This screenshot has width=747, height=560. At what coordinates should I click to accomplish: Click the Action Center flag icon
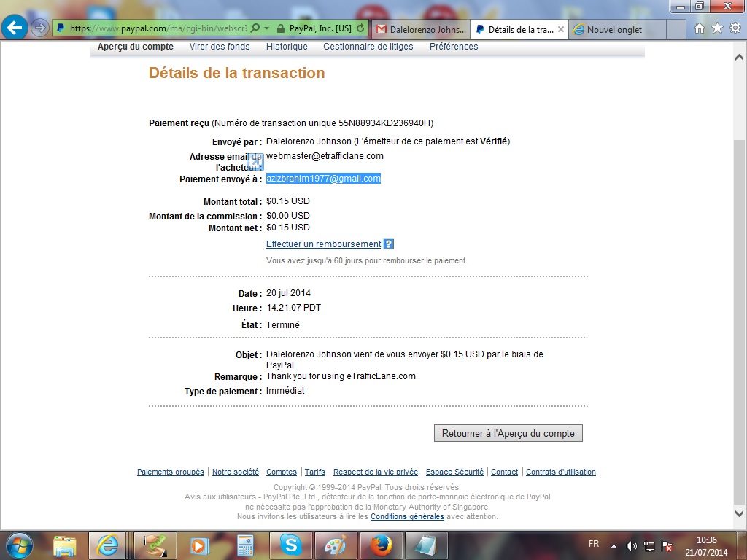[x=667, y=546]
